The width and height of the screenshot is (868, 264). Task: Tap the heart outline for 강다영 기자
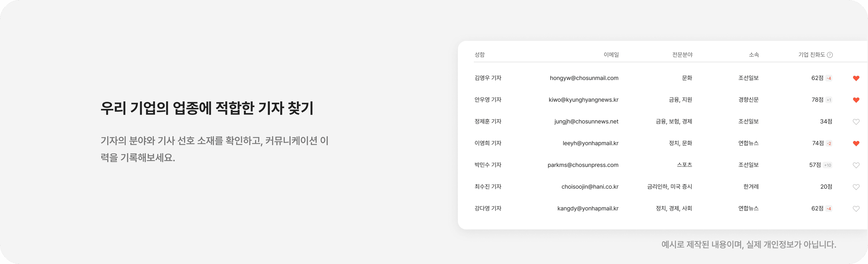[856, 209]
